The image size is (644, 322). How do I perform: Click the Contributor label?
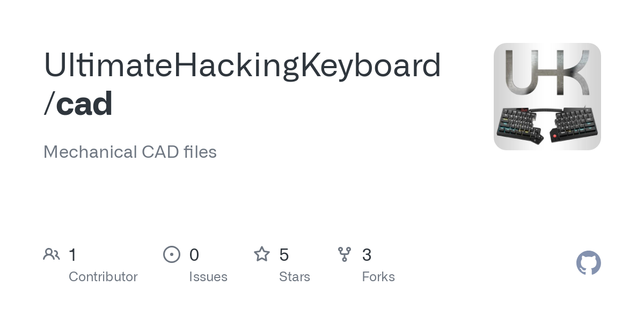(x=103, y=277)
